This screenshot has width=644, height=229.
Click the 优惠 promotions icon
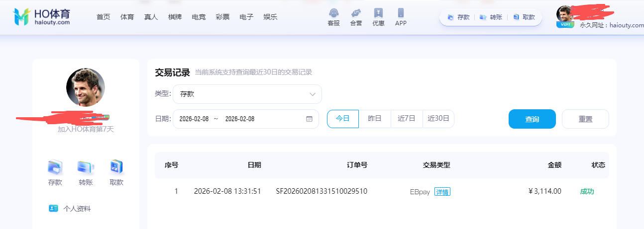click(378, 13)
